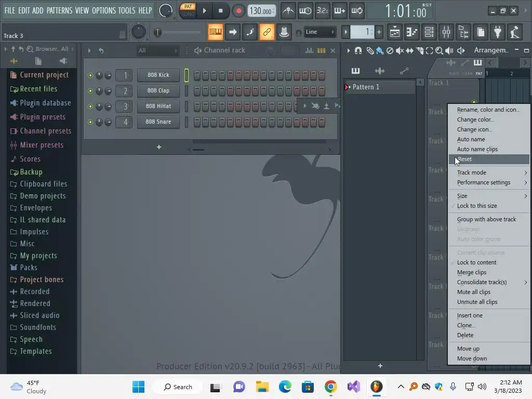Expand the Consolidate track(s) submenu

[x=489, y=282]
